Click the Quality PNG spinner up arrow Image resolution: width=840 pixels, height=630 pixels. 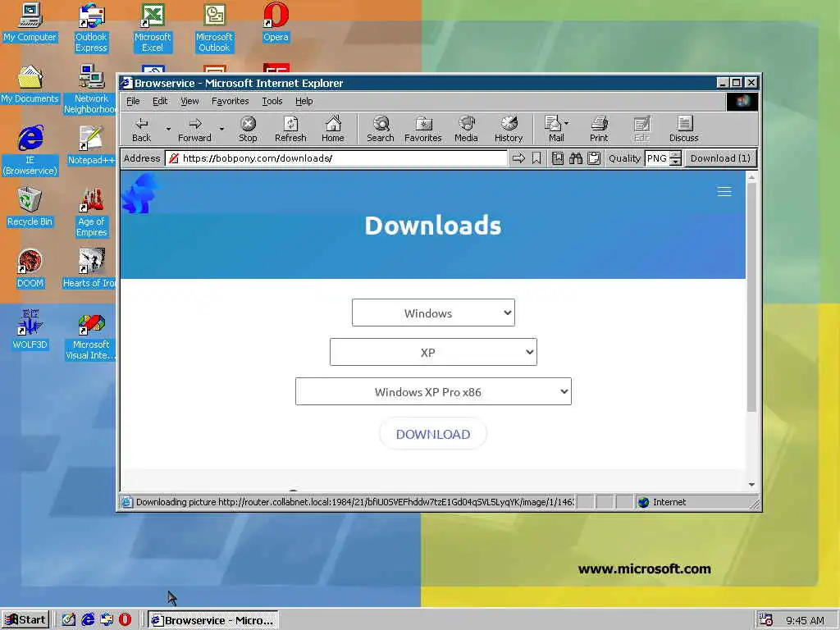(x=676, y=155)
